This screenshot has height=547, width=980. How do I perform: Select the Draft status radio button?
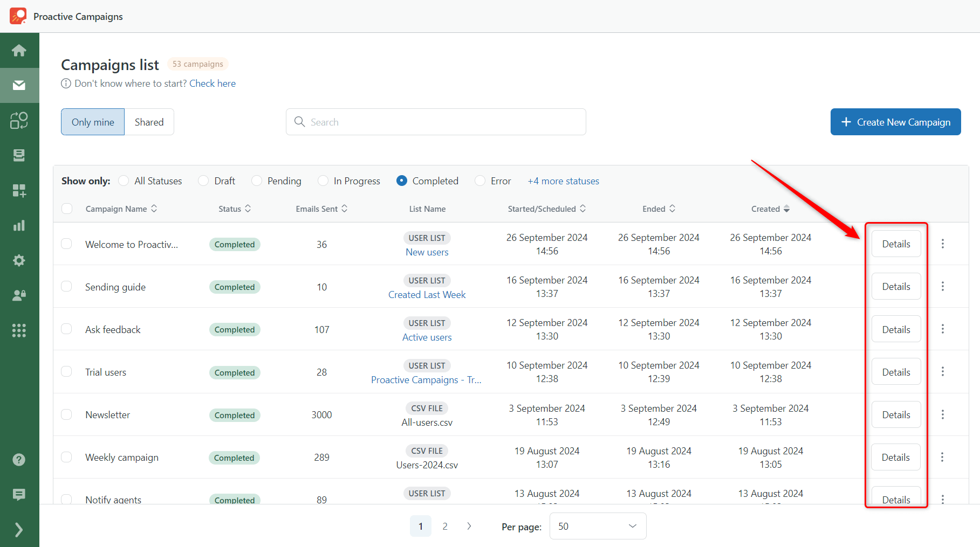[203, 181]
